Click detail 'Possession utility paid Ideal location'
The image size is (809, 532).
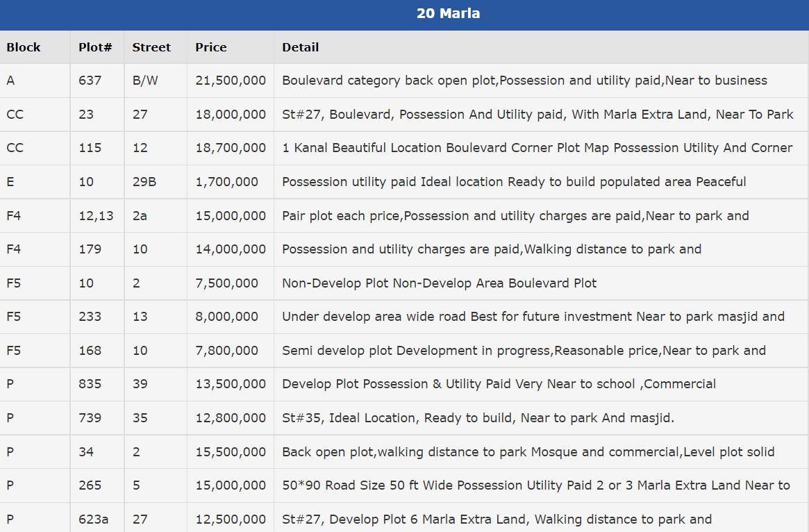click(x=514, y=182)
